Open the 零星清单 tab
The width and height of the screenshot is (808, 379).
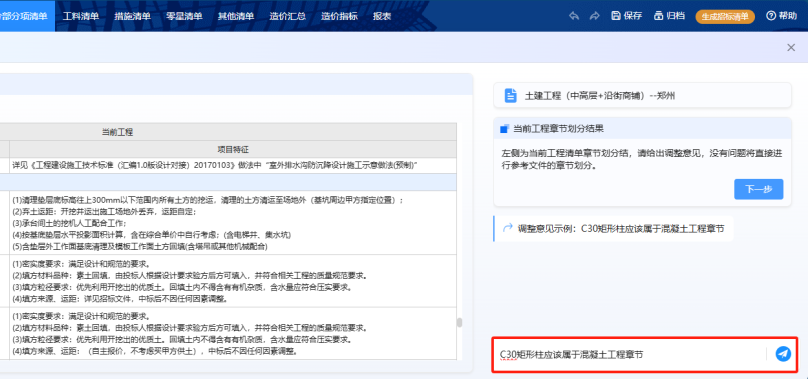click(x=184, y=16)
